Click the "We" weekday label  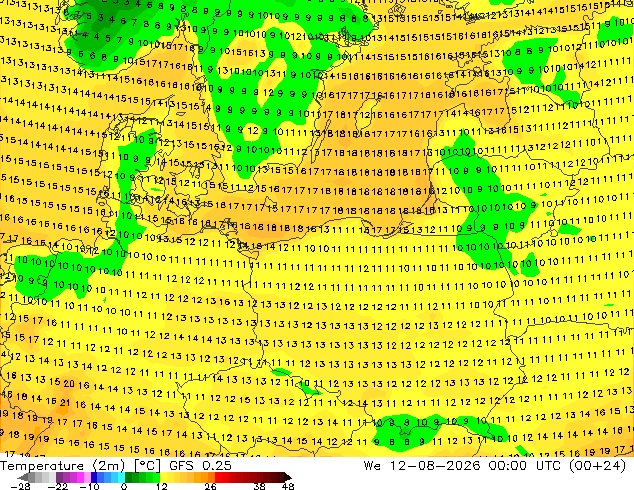tap(372, 466)
